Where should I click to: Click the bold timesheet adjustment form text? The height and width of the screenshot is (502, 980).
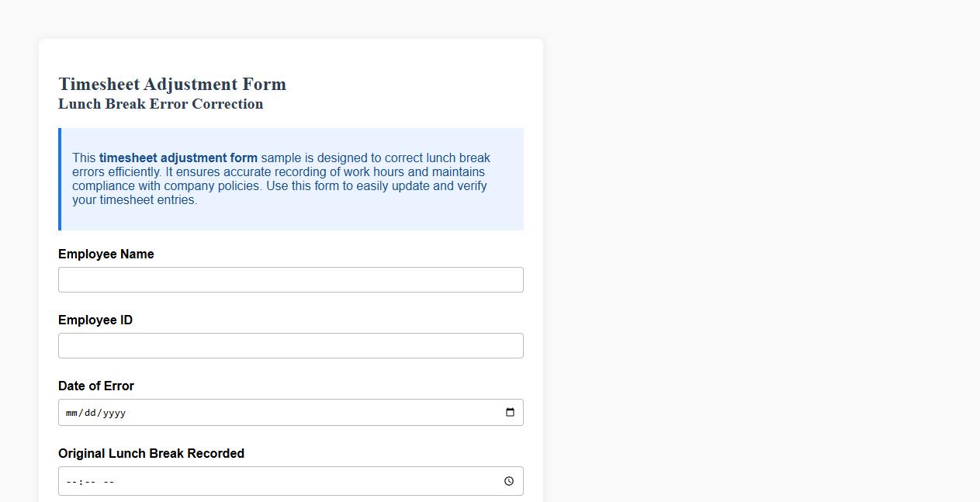coord(178,158)
